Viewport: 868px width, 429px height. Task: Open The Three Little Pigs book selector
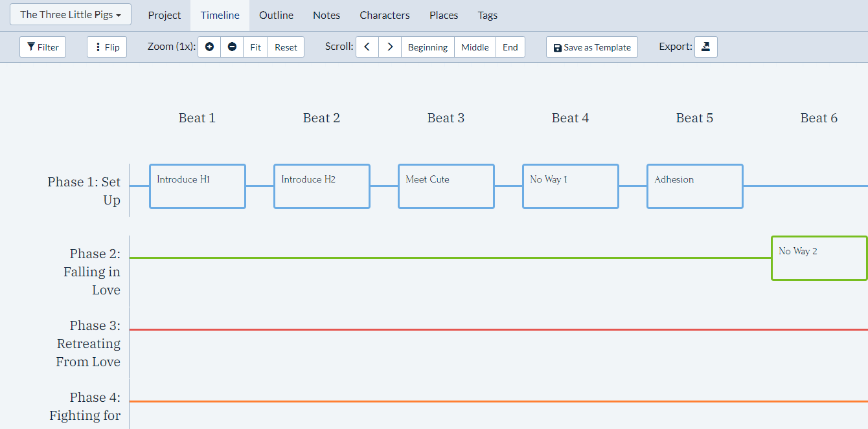[x=70, y=14]
